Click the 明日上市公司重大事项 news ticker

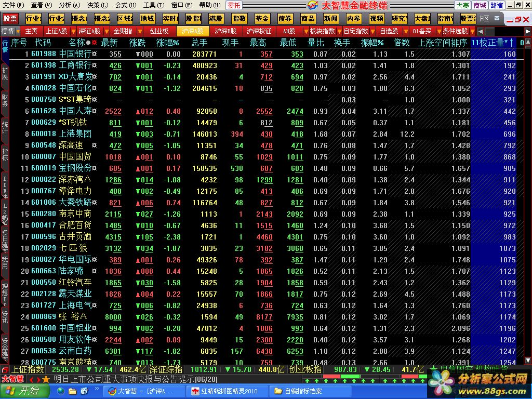tap(136, 379)
